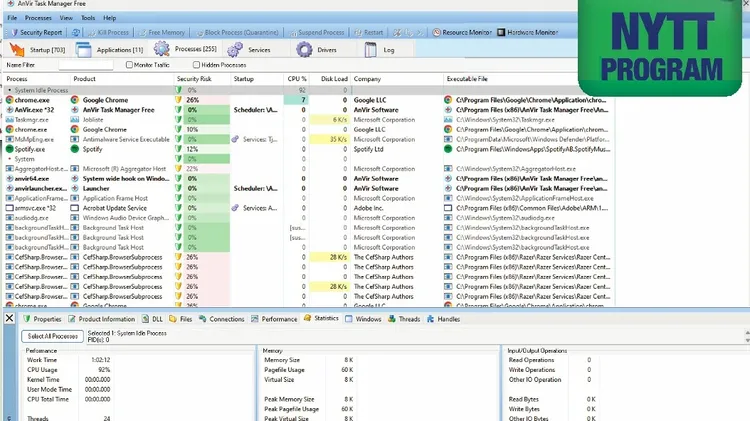Open the Handles detail tab
Screen dimensions: 750x421
tap(443, 319)
